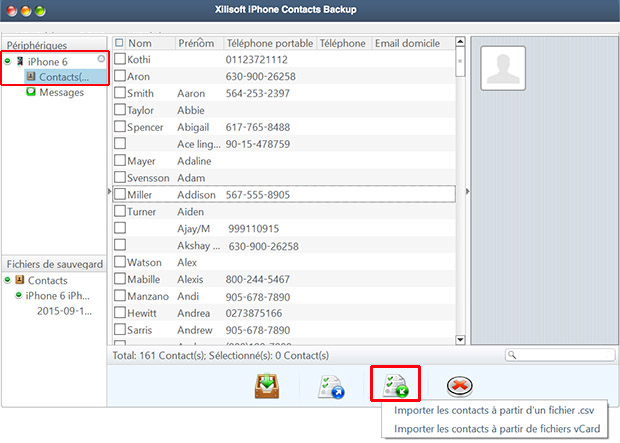Choose import contacts from .csv file
The height and width of the screenshot is (443, 620).
(x=494, y=411)
